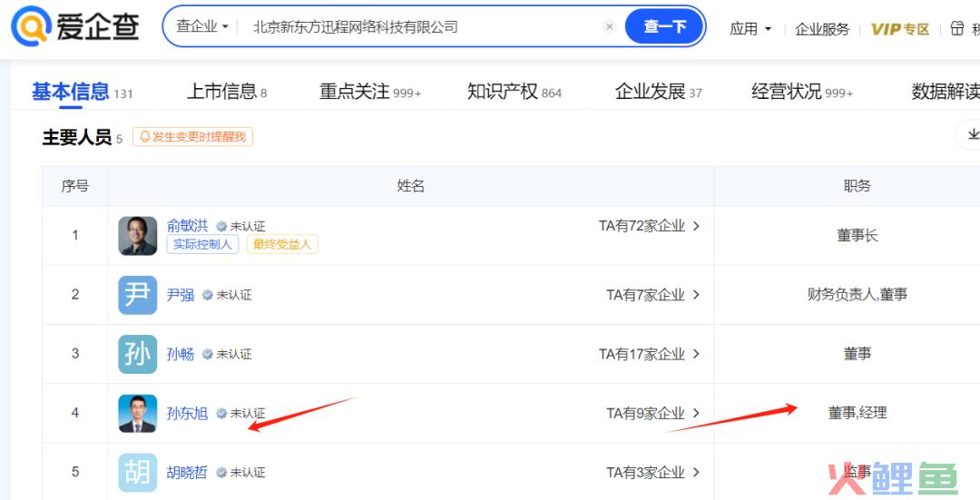
Task: Click the 尹 avatar icon
Action: point(137,295)
